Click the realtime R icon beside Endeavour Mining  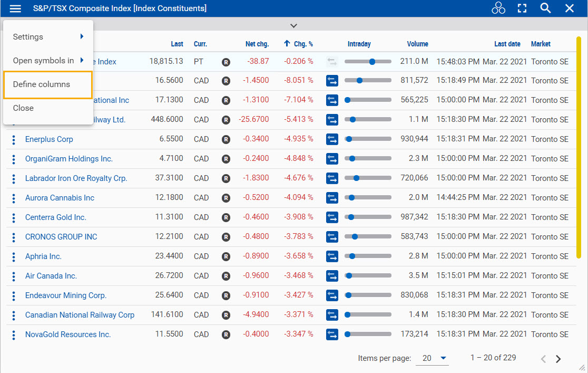[226, 295]
